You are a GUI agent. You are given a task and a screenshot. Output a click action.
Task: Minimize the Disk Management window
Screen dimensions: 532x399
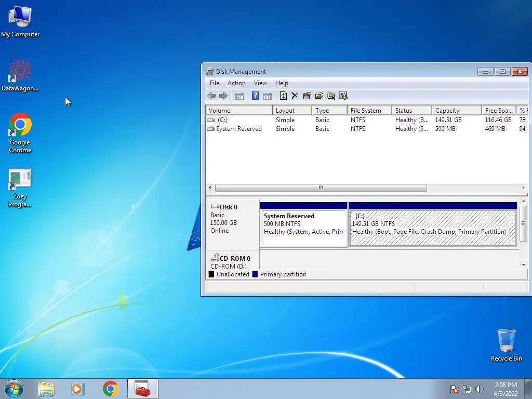click(x=486, y=72)
